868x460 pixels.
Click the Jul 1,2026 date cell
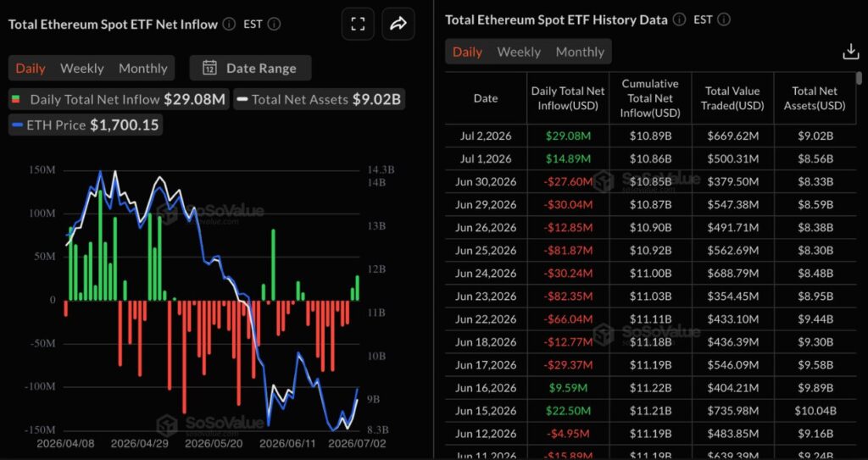point(486,159)
